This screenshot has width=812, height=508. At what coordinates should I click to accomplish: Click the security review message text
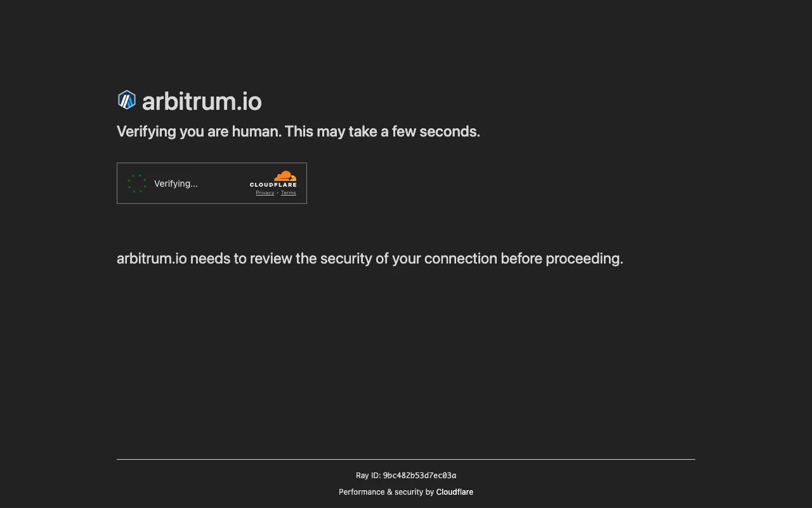pyautogui.click(x=370, y=258)
